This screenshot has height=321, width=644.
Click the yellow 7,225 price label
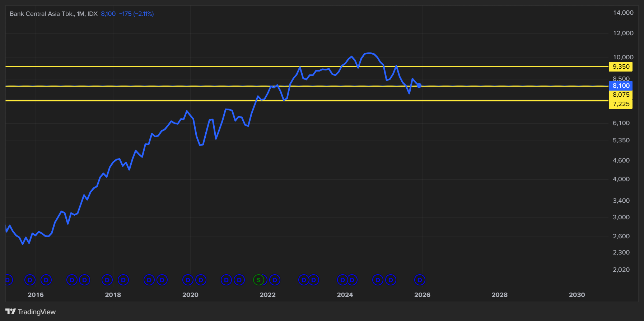[621, 104]
